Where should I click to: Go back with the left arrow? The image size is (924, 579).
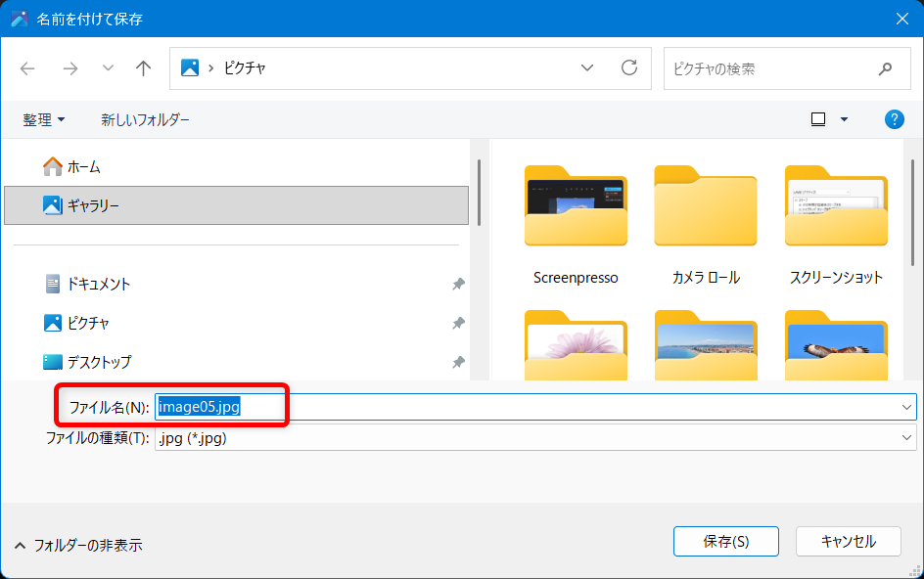(27, 68)
